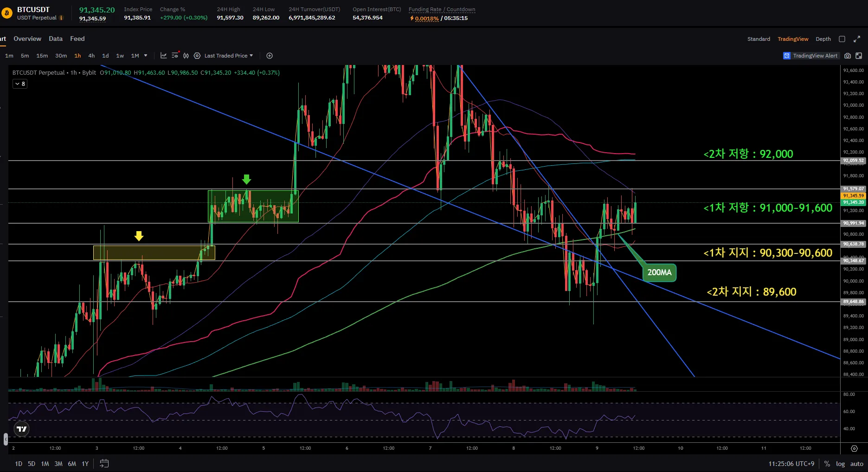The height and width of the screenshot is (472, 868).
Task: Open chart settings hexagon icon
Action: coord(197,56)
